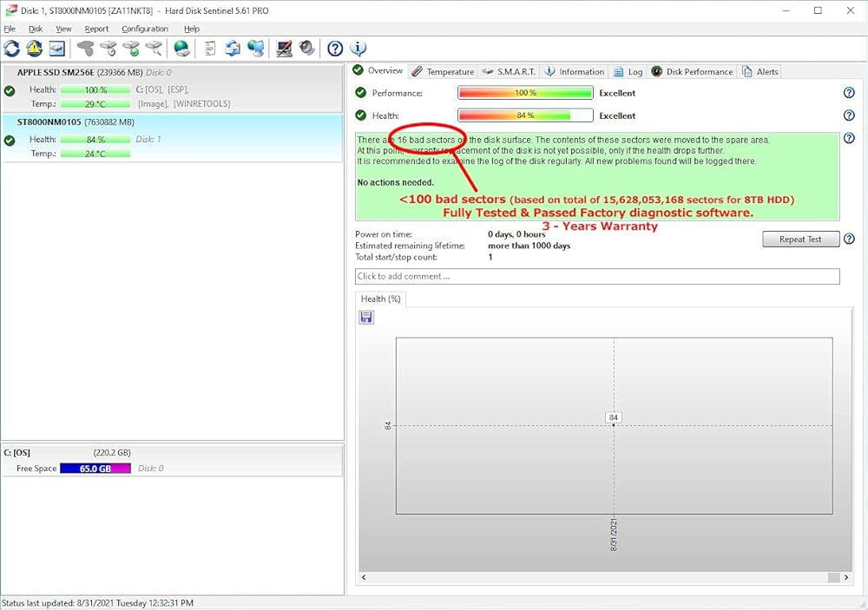Switch to the Information tab

tap(575, 71)
